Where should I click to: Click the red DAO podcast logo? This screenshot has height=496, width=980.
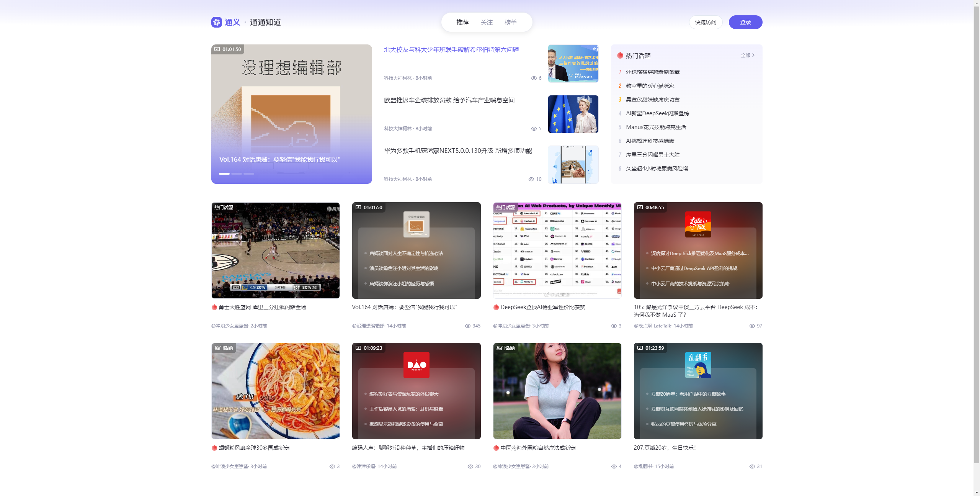pyautogui.click(x=416, y=365)
